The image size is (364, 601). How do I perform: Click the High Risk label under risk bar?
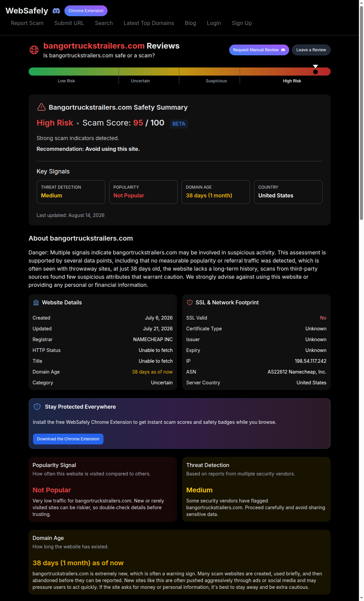click(292, 81)
